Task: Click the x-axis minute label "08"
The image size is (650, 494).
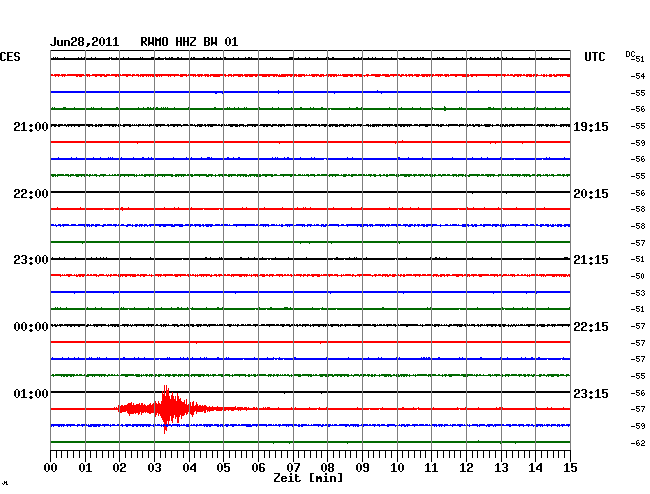Action: click(327, 468)
